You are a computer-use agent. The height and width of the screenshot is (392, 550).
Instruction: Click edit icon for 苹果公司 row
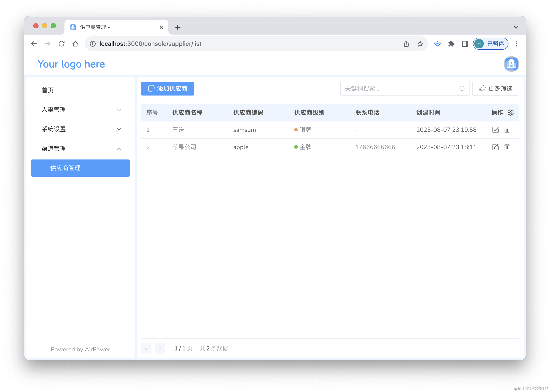tap(495, 147)
